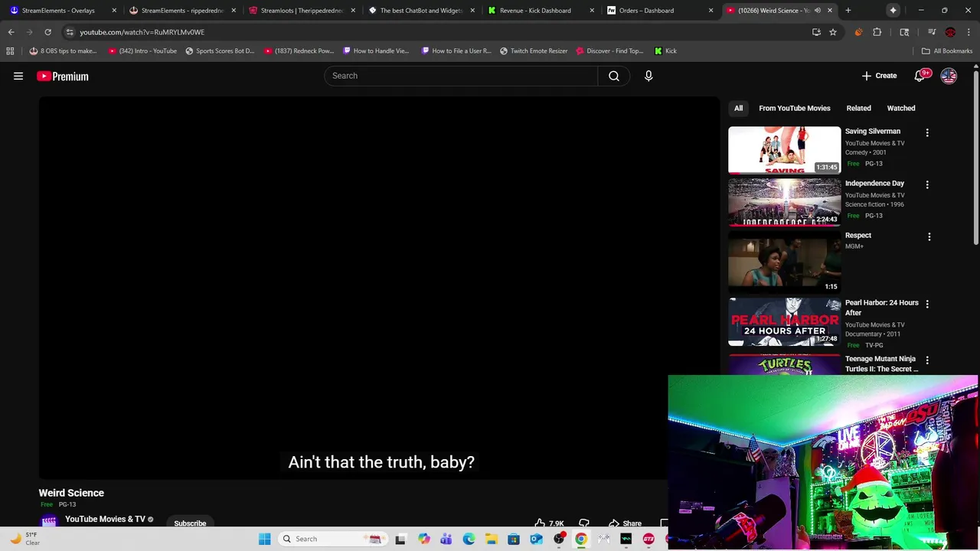Image resolution: width=980 pixels, height=551 pixels.
Task: Click the install app icon in address bar
Action: pos(816,32)
